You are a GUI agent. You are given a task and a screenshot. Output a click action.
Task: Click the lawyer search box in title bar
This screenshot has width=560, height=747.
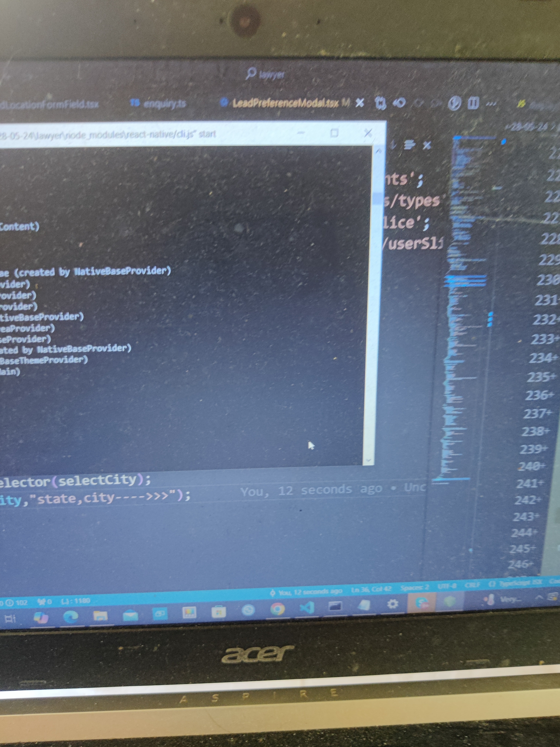coord(267,74)
